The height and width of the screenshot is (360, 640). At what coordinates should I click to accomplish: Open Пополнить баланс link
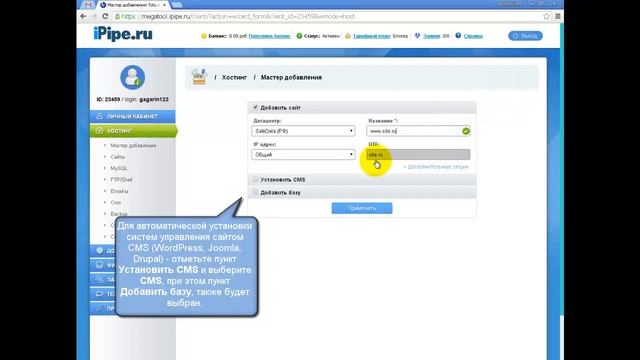tap(269, 36)
